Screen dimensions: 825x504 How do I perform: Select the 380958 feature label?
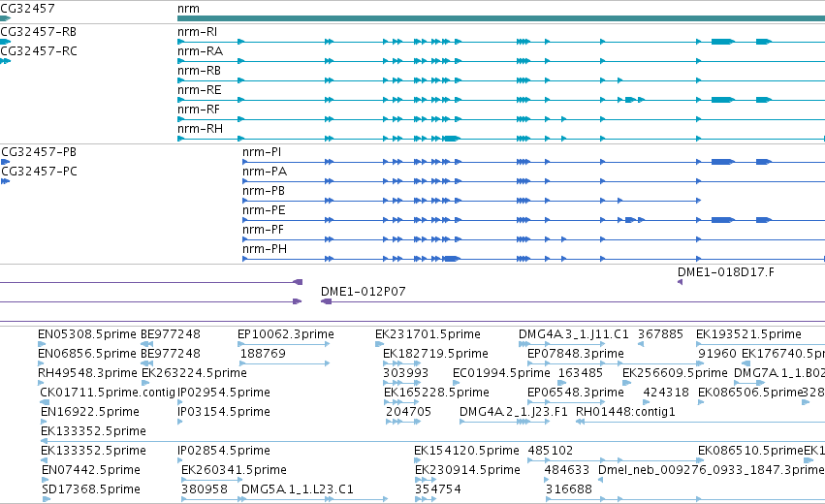click(x=205, y=489)
